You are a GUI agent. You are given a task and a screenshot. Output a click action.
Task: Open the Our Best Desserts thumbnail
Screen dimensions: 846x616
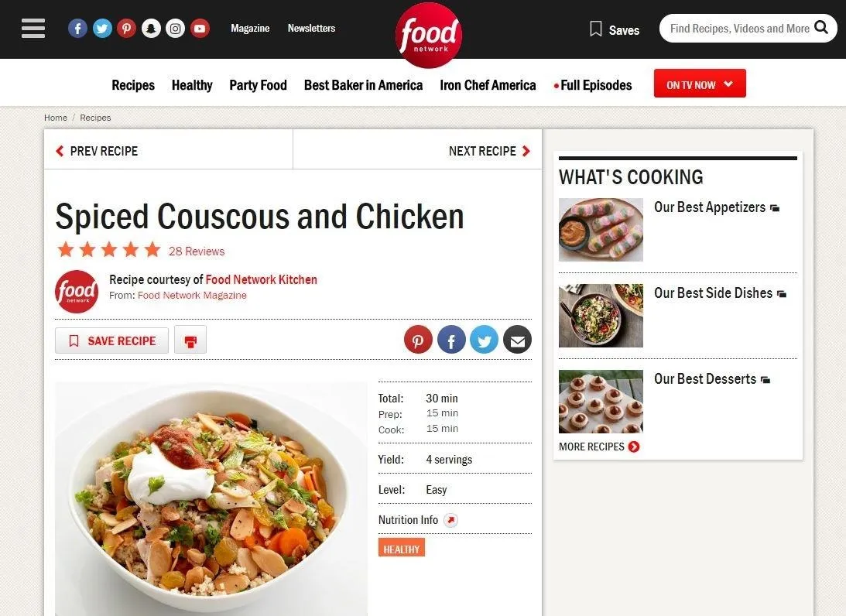coord(601,402)
